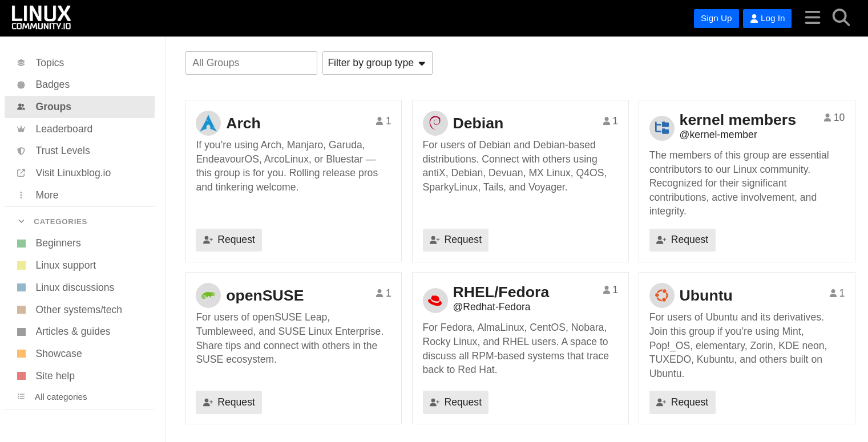
Task: Click the blue Linux discussions swatch
Action: [x=21, y=287]
